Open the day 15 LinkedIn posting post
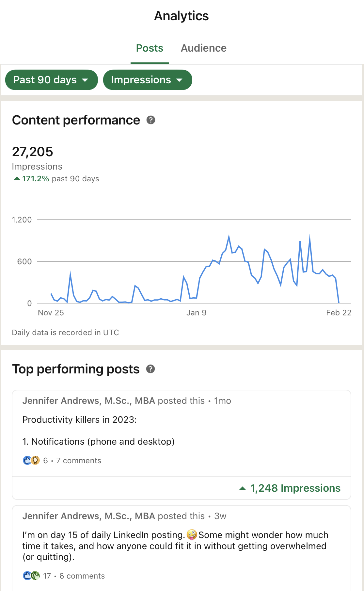This screenshot has height=591, width=364. point(175,546)
